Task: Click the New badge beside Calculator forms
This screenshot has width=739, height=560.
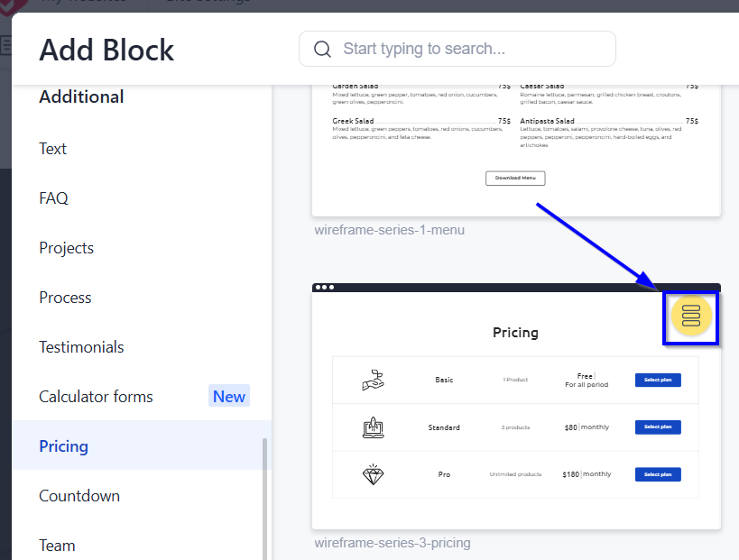Action: click(x=229, y=396)
